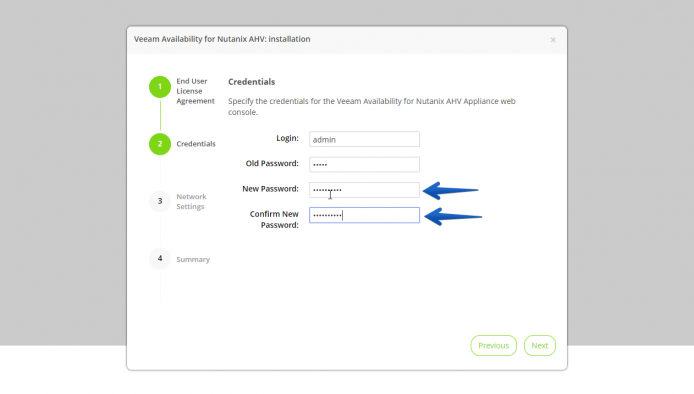Click the "Login:" field label
The image size is (694, 394).
[287, 138]
